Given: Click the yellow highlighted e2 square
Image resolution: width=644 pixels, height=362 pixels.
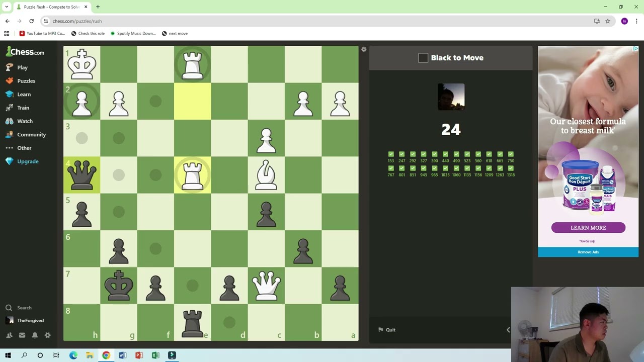Looking at the screenshot, I should (192, 101).
